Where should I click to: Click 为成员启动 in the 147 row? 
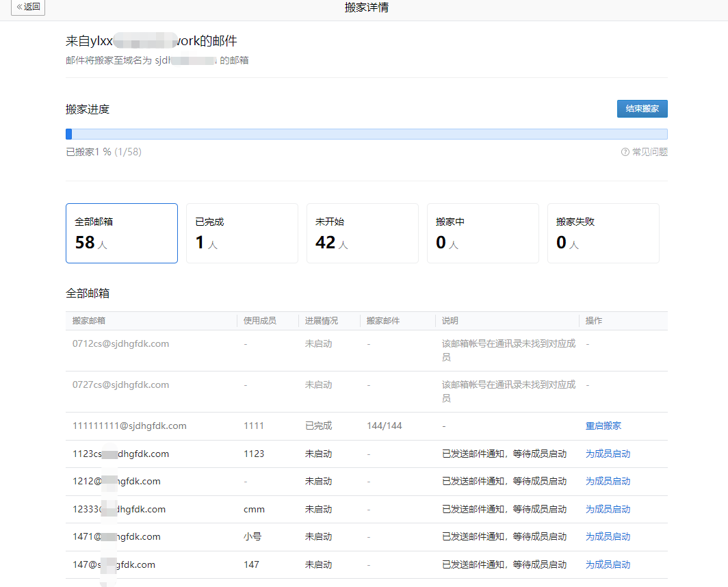click(608, 564)
